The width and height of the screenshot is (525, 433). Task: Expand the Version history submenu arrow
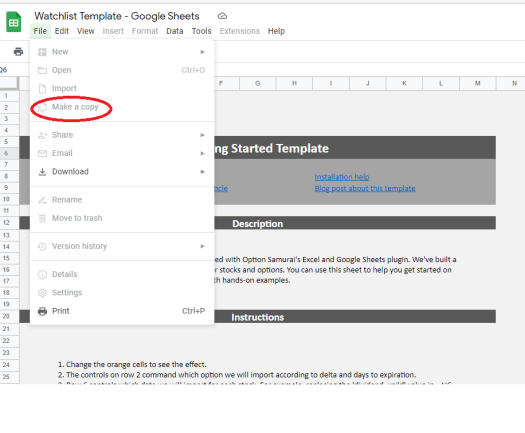tap(202, 246)
